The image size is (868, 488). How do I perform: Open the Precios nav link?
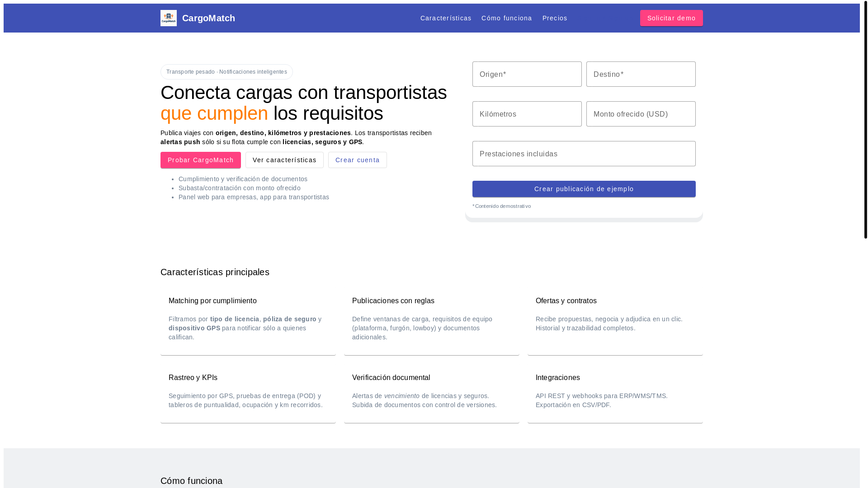point(555,18)
